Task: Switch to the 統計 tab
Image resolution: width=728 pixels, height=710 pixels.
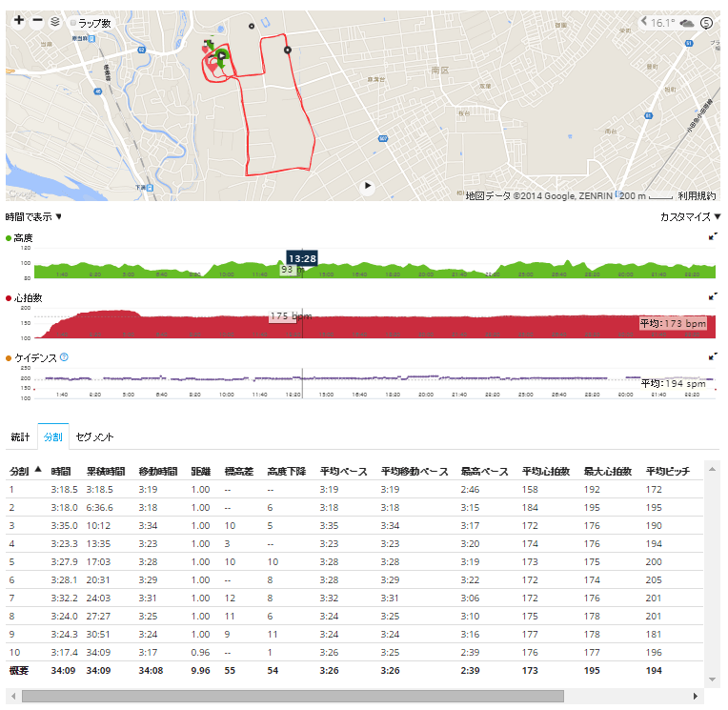Action: (x=20, y=436)
